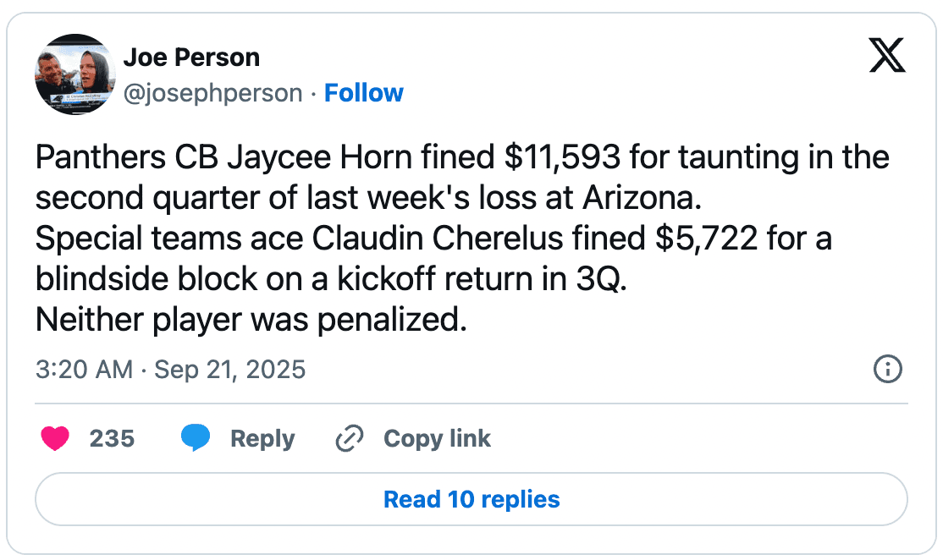
Task: Click the 235 likes count
Action: pyautogui.click(x=112, y=438)
